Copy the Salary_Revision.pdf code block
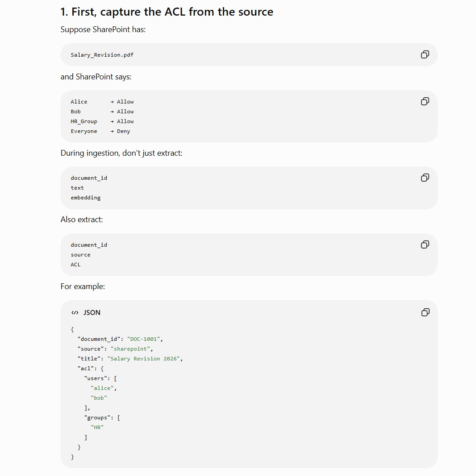 click(x=425, y=54)
